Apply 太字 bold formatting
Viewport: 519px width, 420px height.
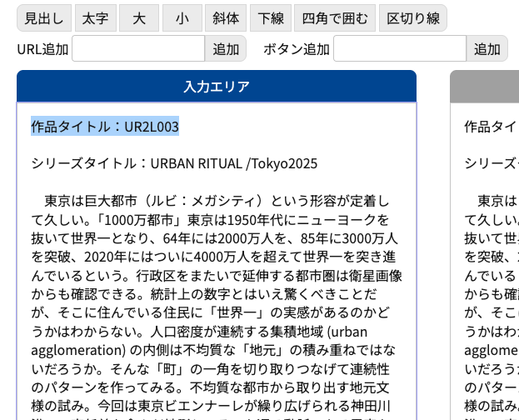[96, 18]
